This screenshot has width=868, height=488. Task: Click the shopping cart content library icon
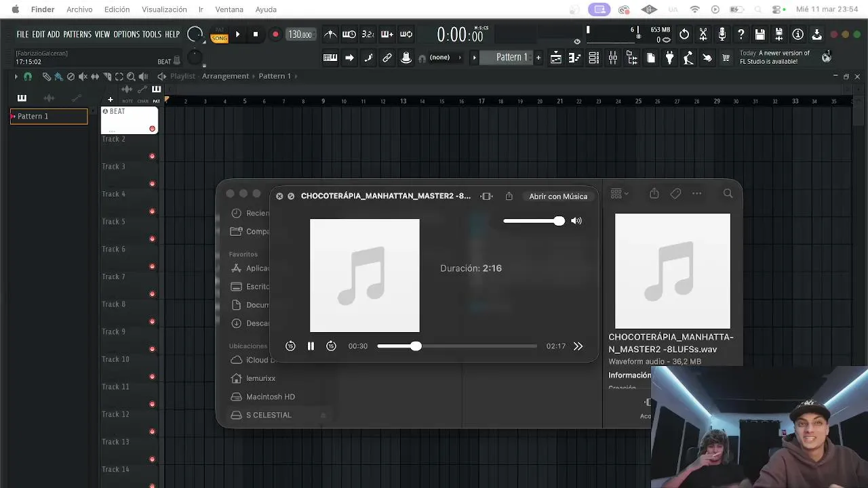coord(726,58)
